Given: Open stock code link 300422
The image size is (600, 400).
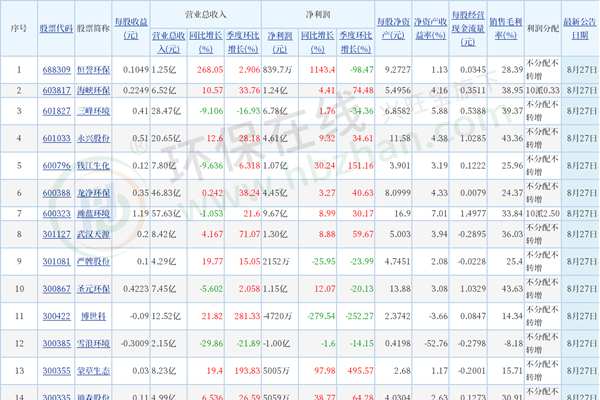Looking at the screenshot, I should coord(57,317).
